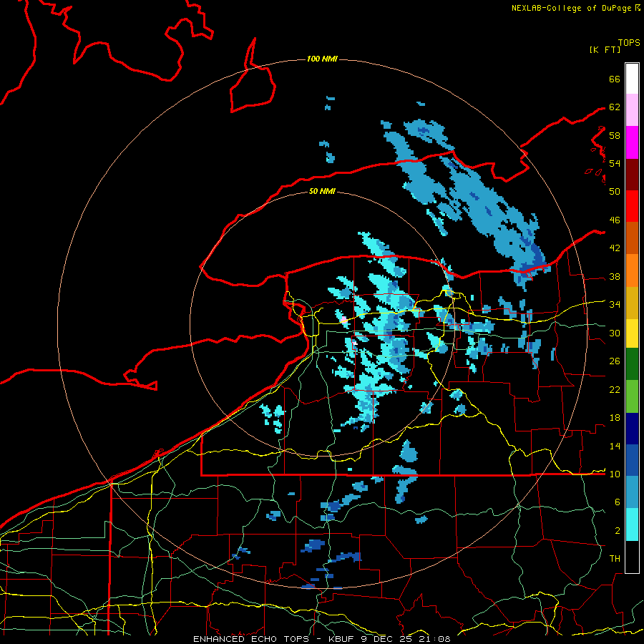Click the 2 legend value
Screen dimensions: 644x644
point(618,531)
